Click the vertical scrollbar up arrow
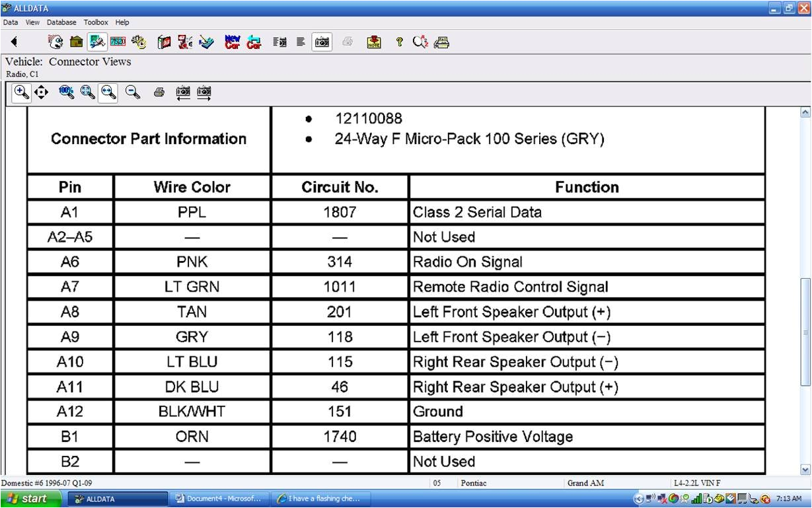The width and height of the screenshot is (812, 508). pyautogui.click(x=805, y=112)
